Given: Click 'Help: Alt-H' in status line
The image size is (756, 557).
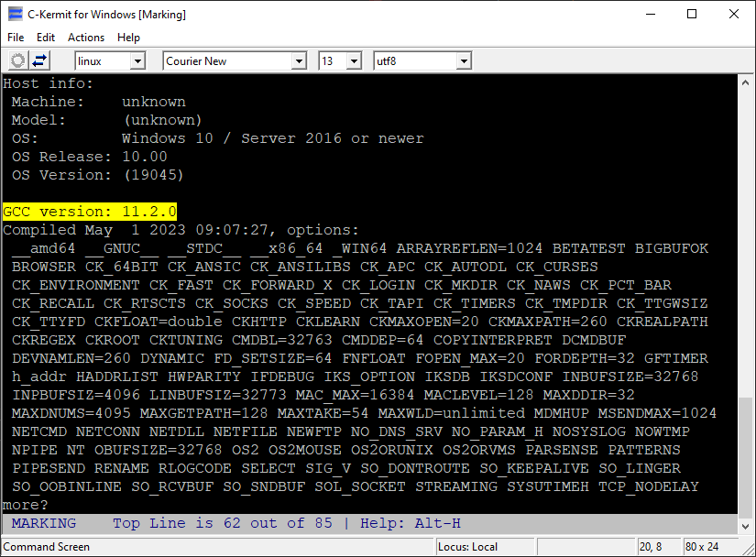Looking at the screenshot, I should 411,523.
